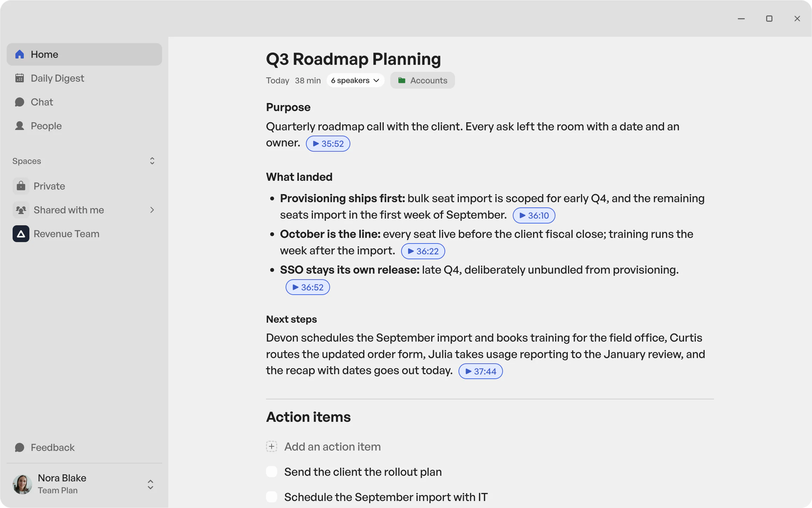The height and width of the screenshot is (508, 812).
Task: Play the recording at timestamp 35:52
Action: 328,144
